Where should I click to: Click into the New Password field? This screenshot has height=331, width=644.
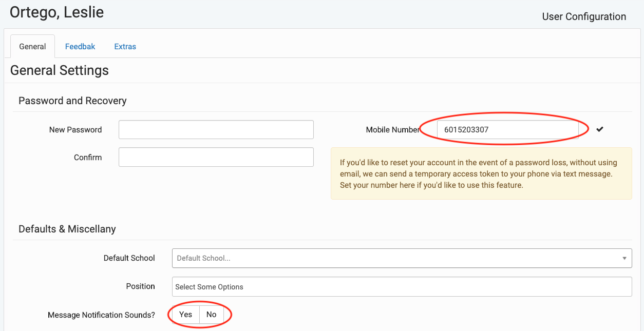pos(216,130)
